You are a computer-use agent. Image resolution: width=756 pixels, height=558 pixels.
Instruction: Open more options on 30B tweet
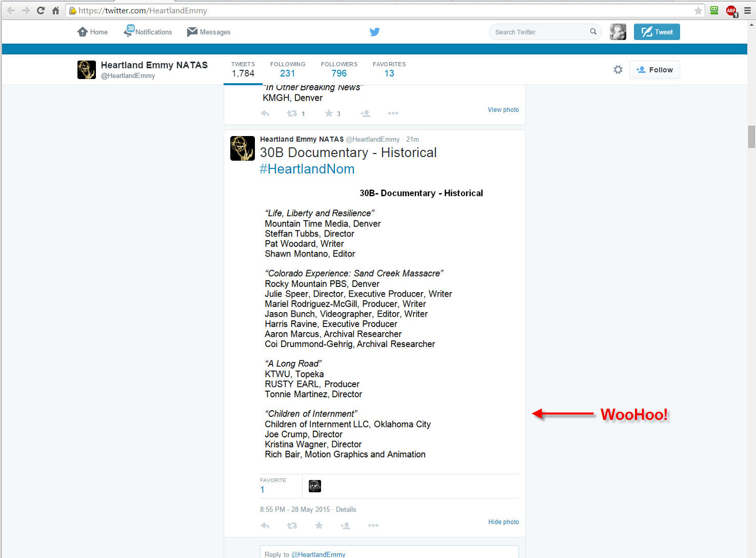[x=373, y=526]
